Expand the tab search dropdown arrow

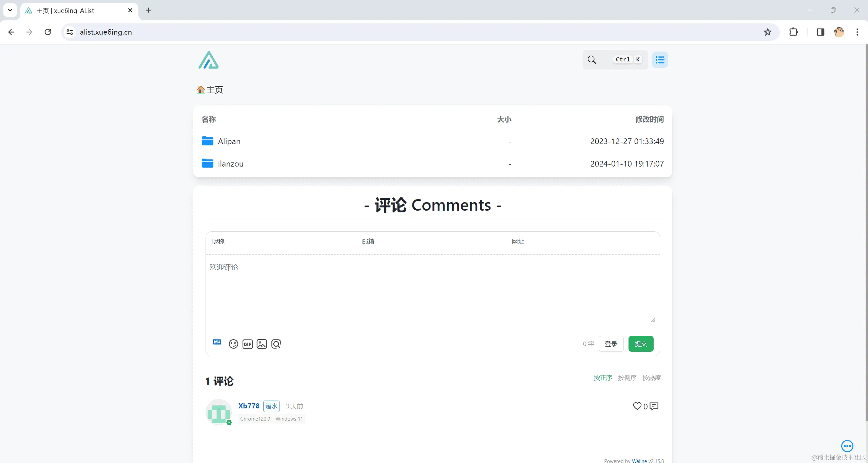[x=10, y=10]
